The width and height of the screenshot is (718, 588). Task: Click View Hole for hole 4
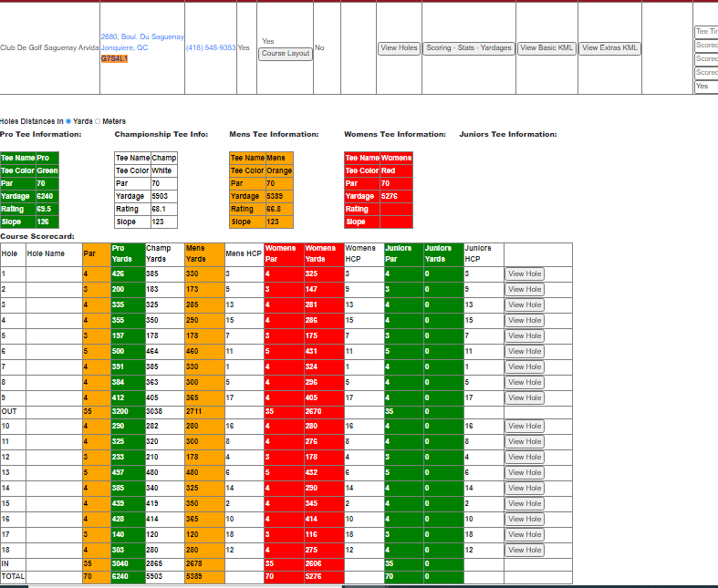(525, 321)
